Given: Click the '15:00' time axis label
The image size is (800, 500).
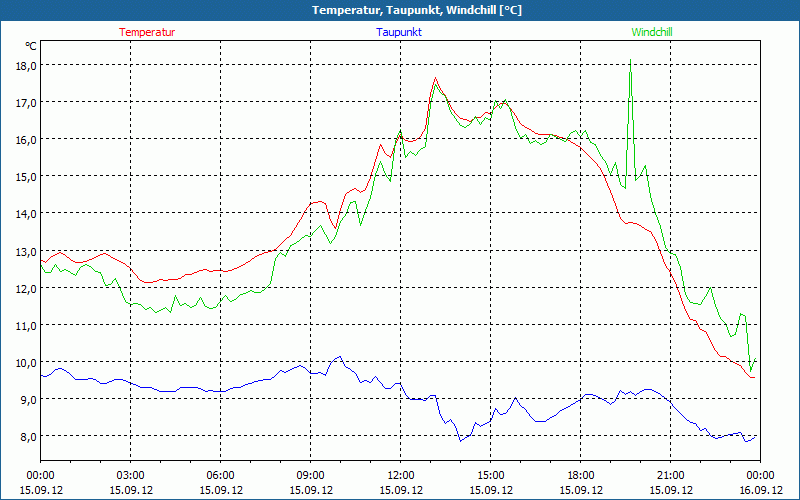Looking at the screenshot, I should (491, 476).
